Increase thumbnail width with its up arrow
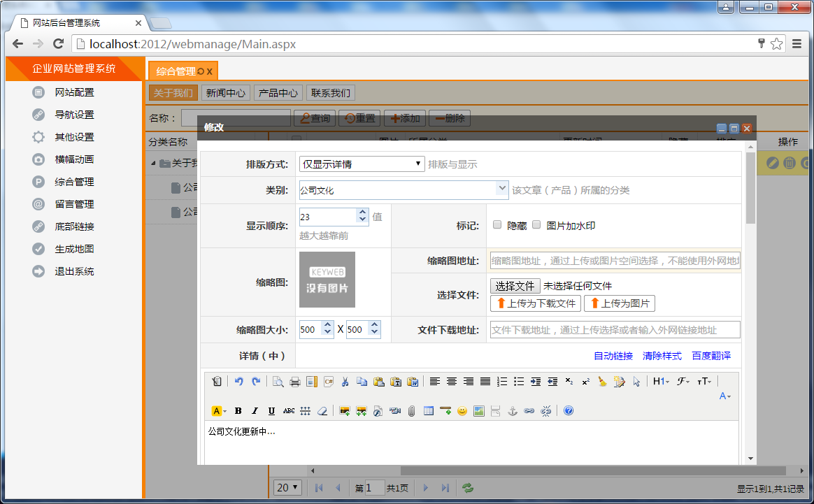The width and height of the screenshot is (814, 504). tap(327, 326)
